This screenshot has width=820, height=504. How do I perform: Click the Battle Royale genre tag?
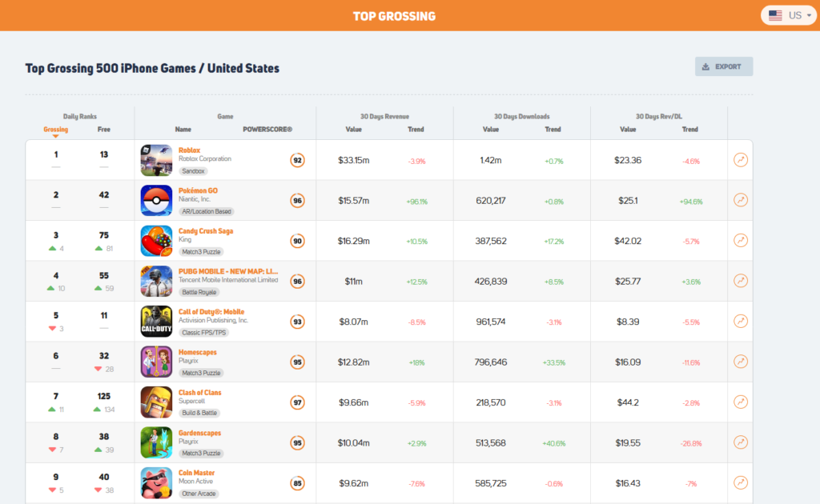click(199, 293)
